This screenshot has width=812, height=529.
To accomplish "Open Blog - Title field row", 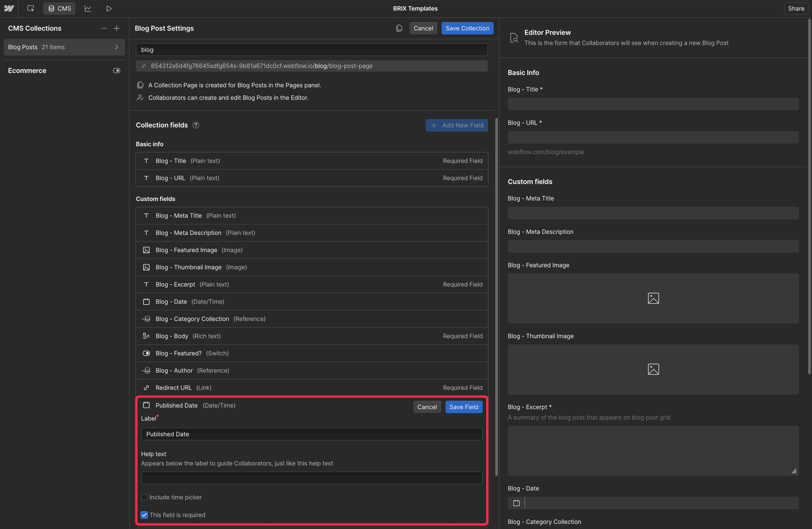I will point(312,161).
